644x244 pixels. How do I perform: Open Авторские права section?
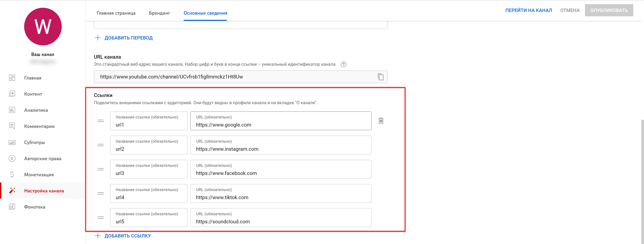pos(42,159)
